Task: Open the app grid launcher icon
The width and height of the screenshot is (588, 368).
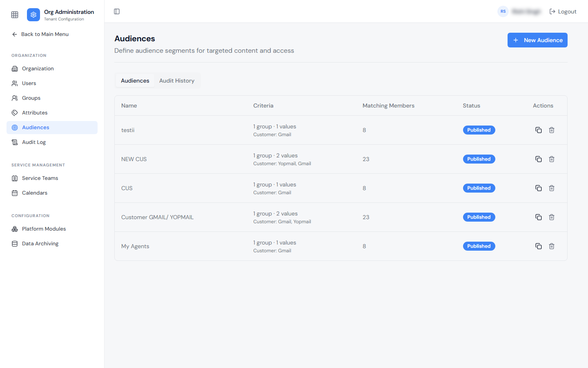Action: pos(15,15)
